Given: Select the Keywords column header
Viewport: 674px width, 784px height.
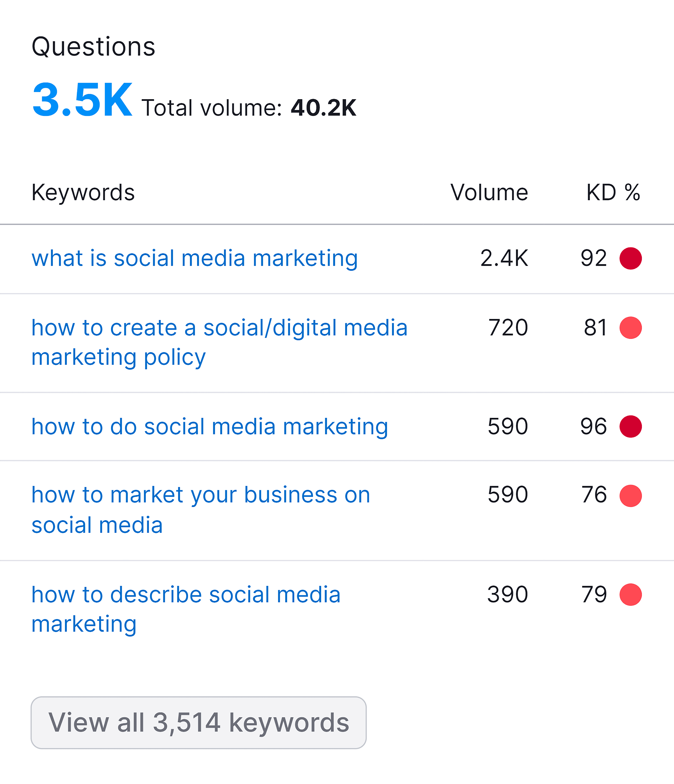Looking at the screenshot, I should point(83,193).
